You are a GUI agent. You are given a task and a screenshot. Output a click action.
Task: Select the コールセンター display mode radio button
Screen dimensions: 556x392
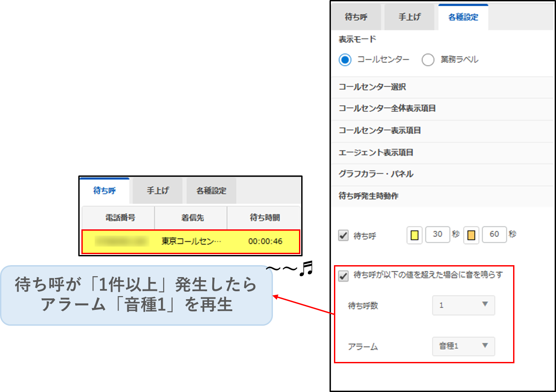click(345, 60)
